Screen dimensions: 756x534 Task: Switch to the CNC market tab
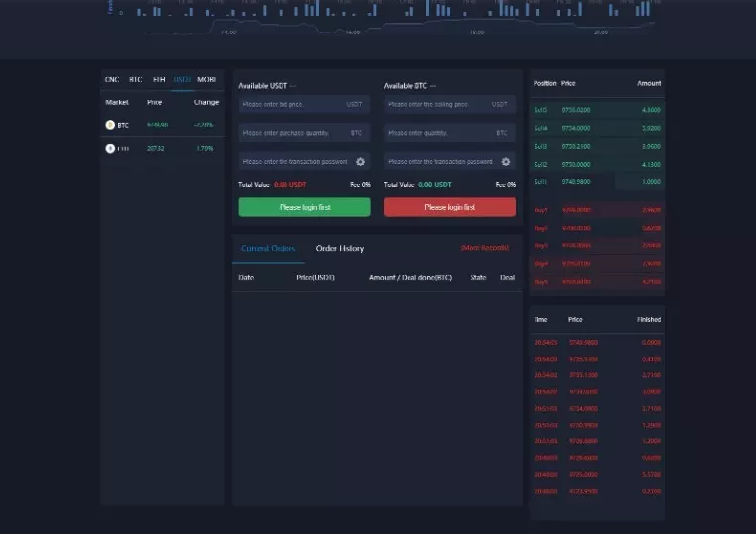coord(111,79)
